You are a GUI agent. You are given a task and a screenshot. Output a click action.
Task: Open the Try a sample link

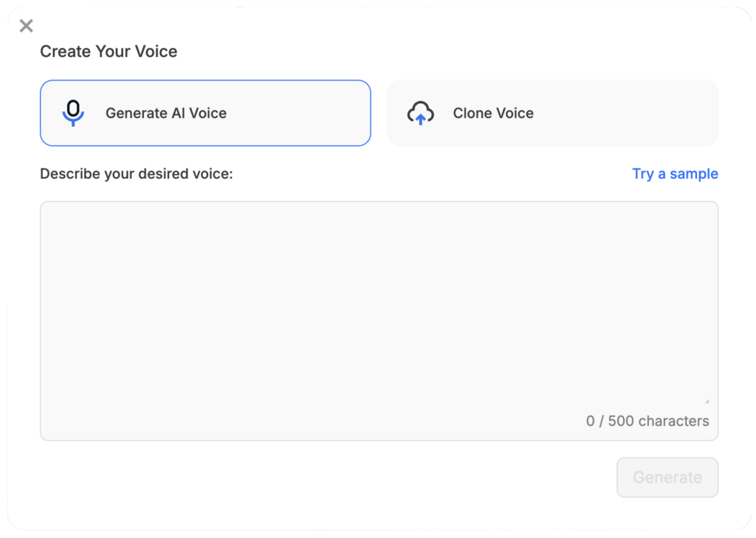coord(675,173)
